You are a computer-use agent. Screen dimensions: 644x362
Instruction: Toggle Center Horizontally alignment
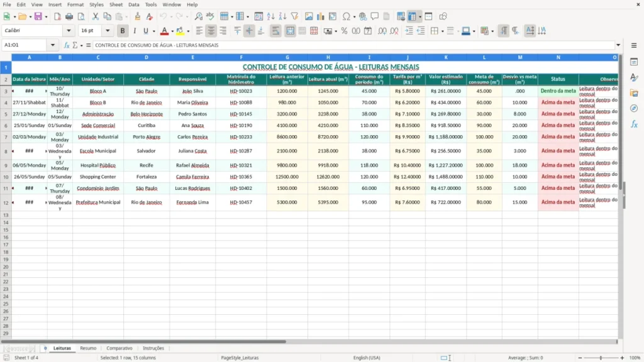(211, 31)
